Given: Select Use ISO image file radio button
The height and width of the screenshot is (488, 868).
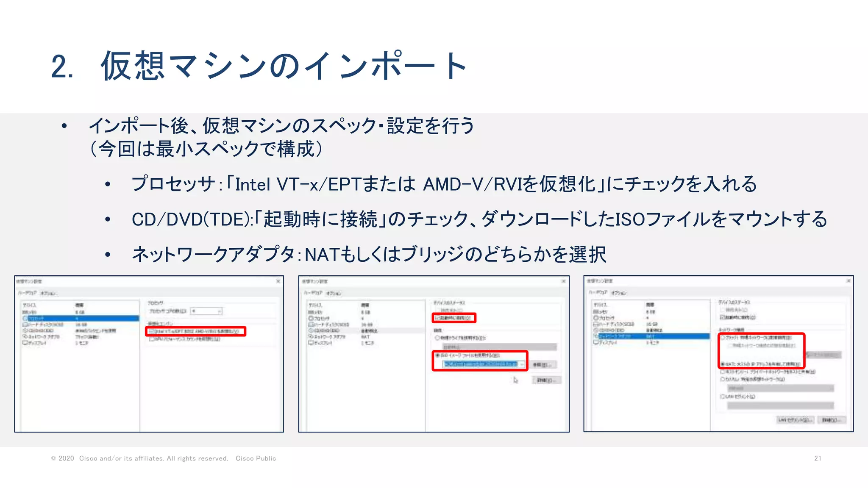Looking at the screenshot, I should tap(438, 355).
